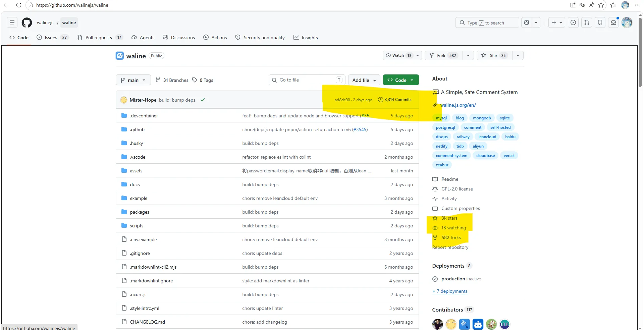Fork the waline repository

[444, 56]
